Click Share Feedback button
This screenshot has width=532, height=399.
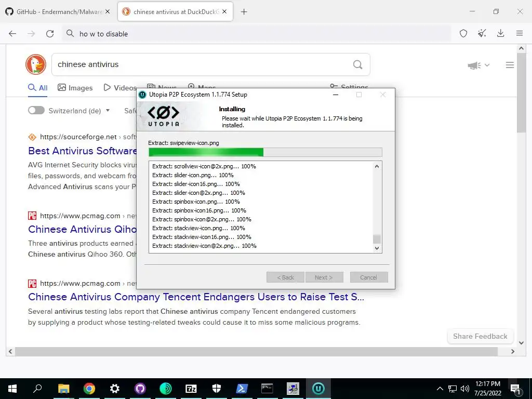coord(480,336)
